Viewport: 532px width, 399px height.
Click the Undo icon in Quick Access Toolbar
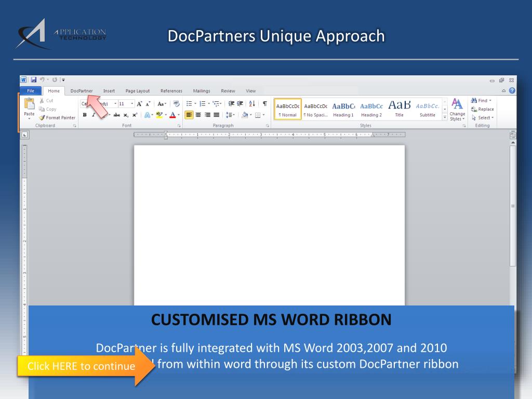click(42, 79)
